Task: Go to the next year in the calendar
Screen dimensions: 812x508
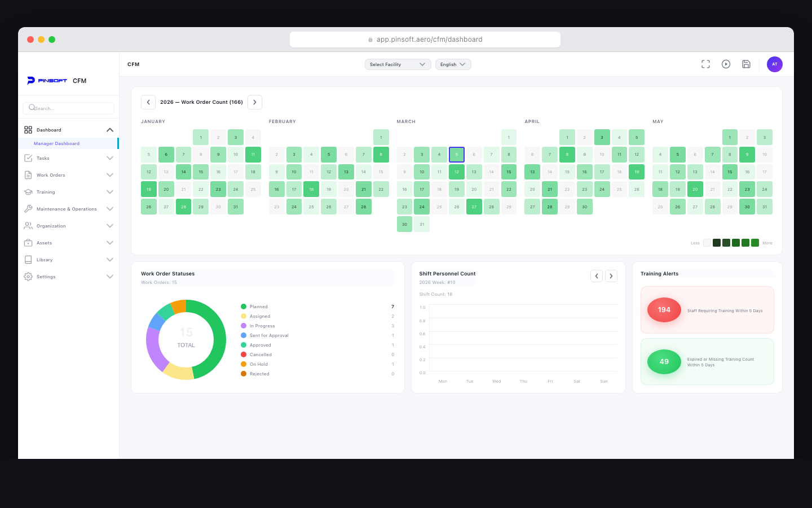Action: coord(255,102)
